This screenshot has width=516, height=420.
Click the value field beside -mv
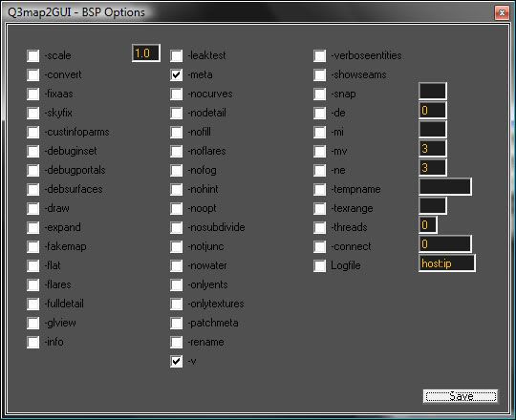(x=433, y=148)
